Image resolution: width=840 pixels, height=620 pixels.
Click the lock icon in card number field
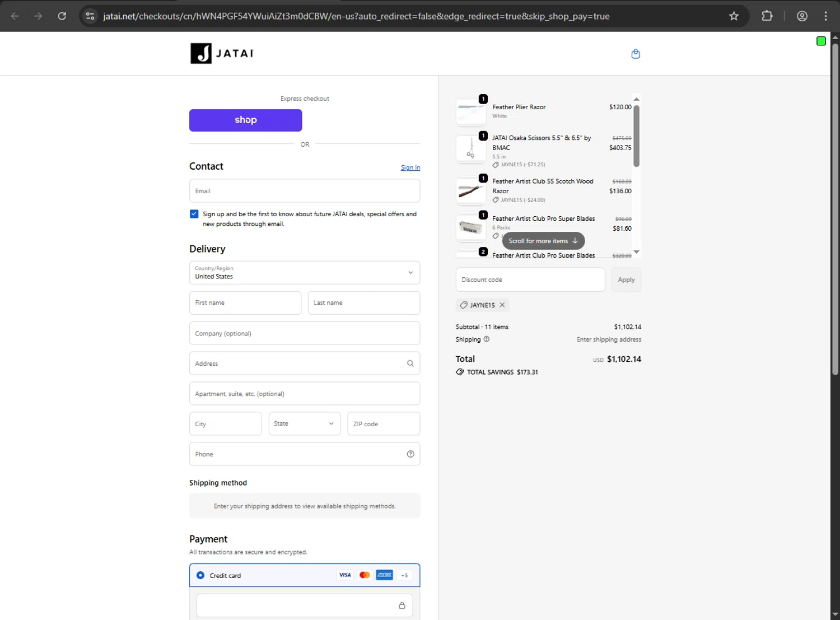click(x=402, y=605)
